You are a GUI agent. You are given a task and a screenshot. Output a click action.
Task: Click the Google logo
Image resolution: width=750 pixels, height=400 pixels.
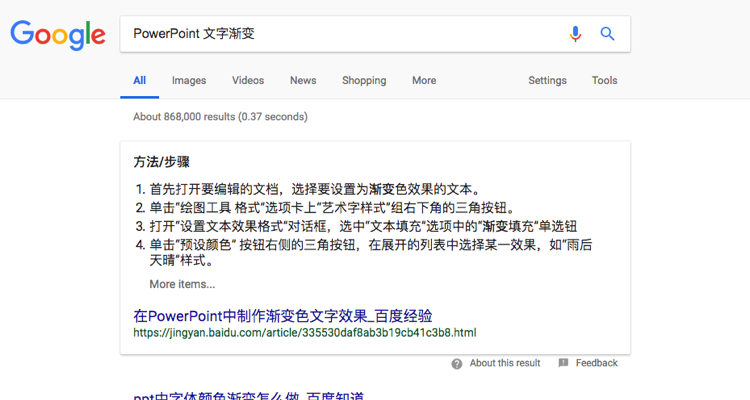[58, 35]
